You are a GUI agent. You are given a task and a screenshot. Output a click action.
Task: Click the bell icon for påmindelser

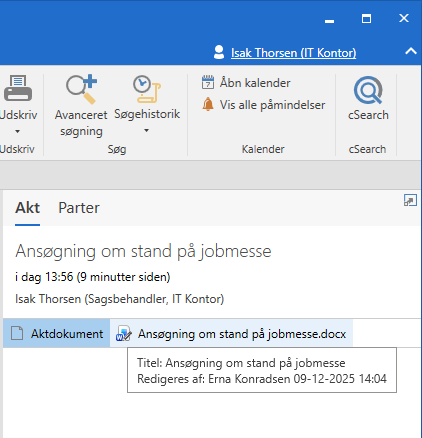208,105
